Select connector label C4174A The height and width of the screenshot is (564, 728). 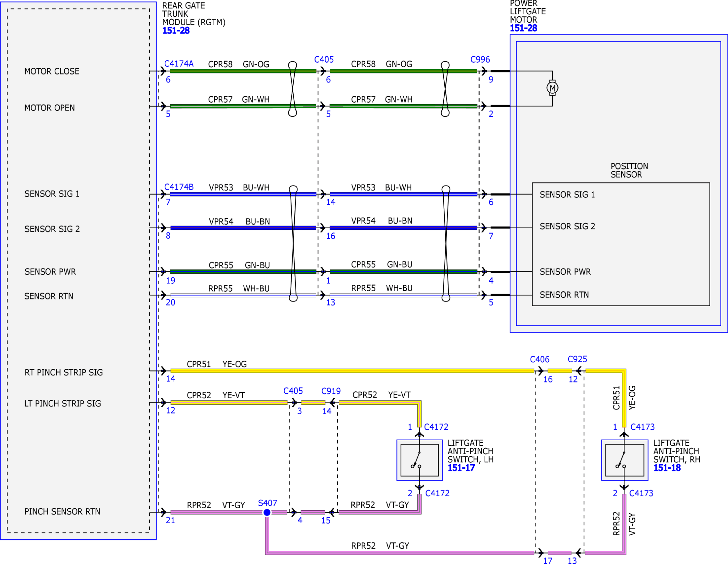[179, 64]
